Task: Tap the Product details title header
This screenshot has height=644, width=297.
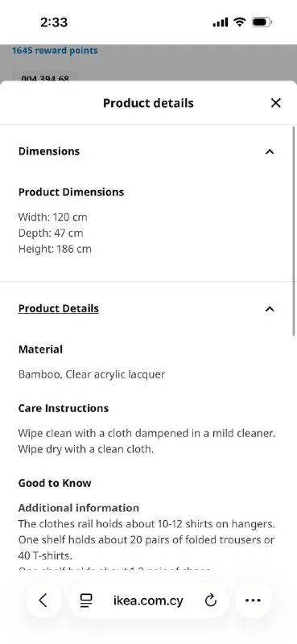Action: point(148,103)
